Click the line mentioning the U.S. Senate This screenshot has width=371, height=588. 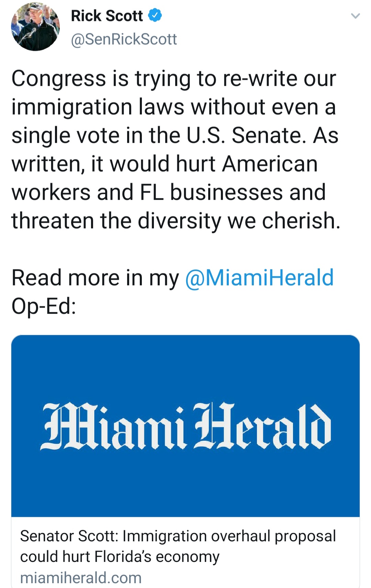click(x=175, y=135)
